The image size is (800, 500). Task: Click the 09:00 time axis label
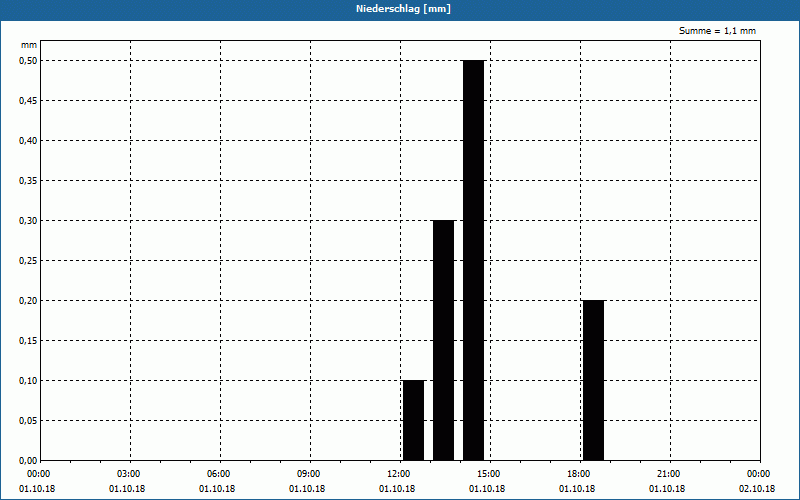pyautogui.click(x=311, y=474)
